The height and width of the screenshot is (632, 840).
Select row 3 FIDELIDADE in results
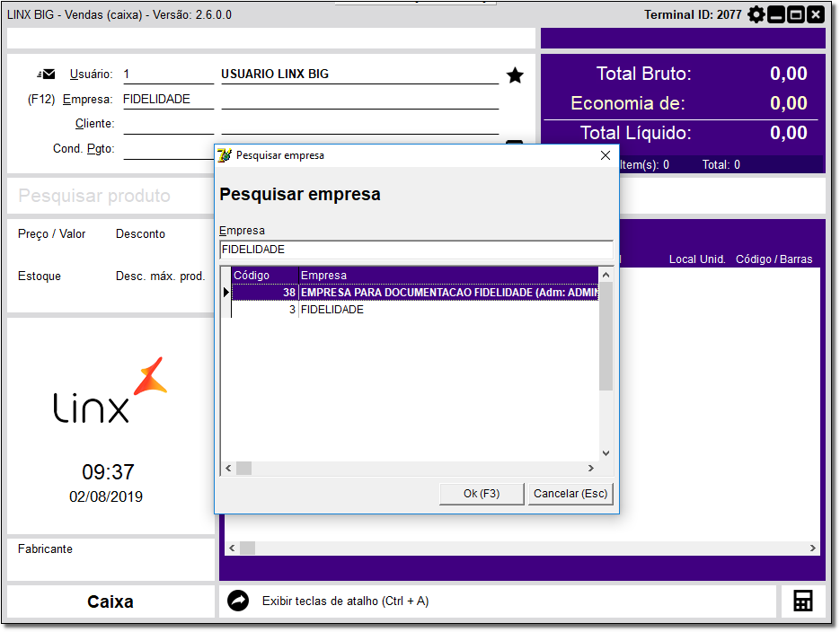click(x=415, y=310)
